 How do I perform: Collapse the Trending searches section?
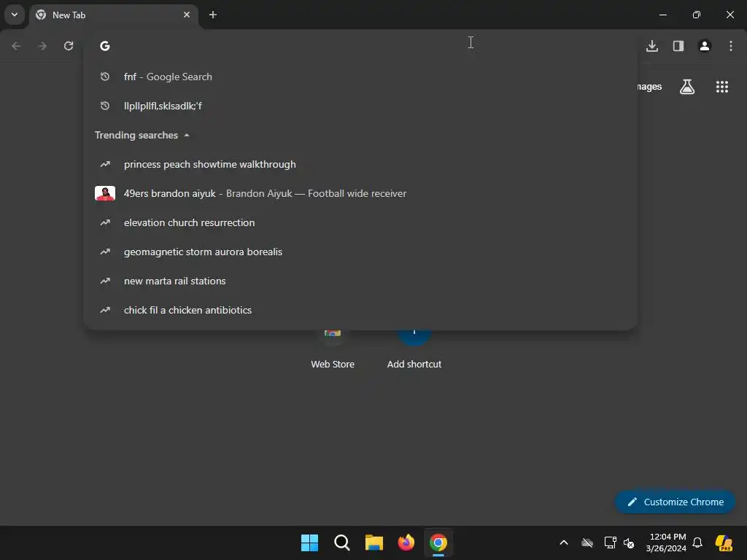click(187, 135)
